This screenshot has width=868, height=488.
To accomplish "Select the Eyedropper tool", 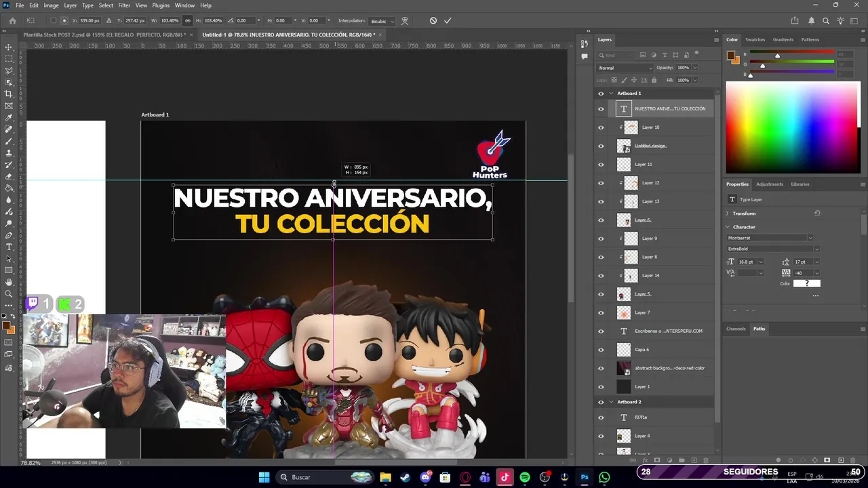I will (x=9, y=117).
